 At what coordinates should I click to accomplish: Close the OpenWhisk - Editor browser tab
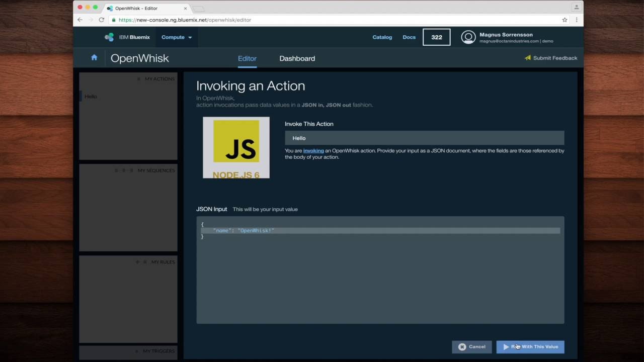tap(185, 8)
